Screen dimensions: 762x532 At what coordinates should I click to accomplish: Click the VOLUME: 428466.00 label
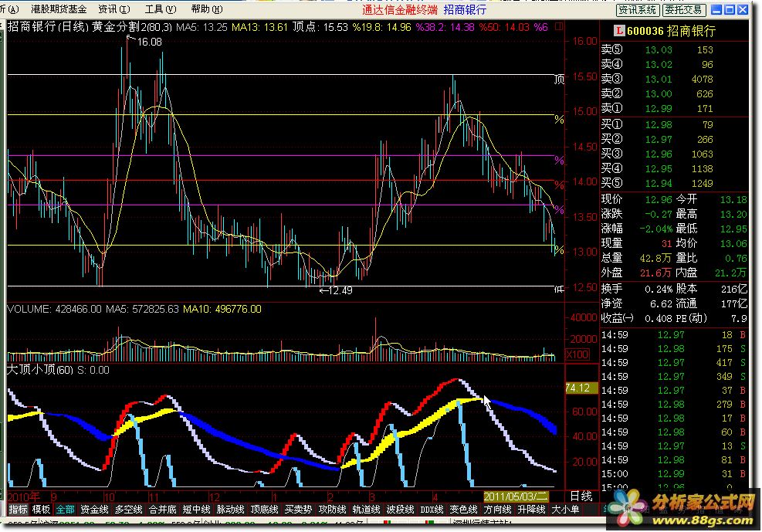[x=54, y=309]
